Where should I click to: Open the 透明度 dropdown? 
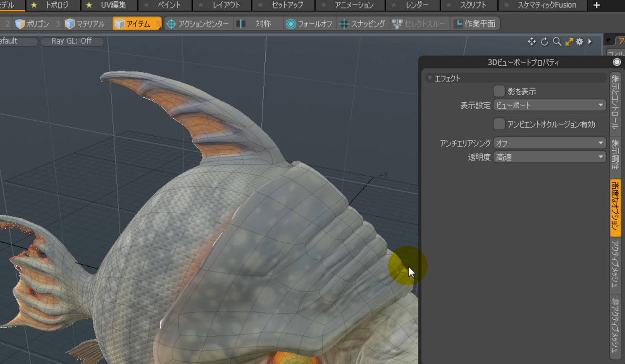tap(550, 157)
